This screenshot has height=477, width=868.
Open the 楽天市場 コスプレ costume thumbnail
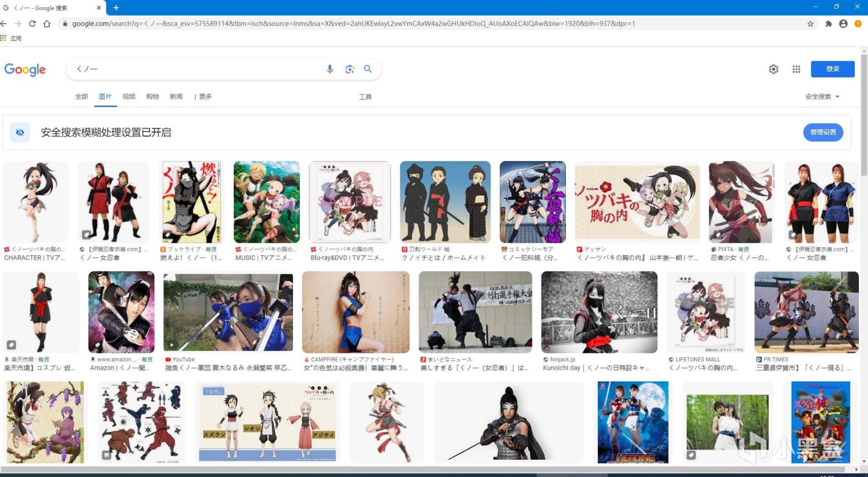pos(40,312)
